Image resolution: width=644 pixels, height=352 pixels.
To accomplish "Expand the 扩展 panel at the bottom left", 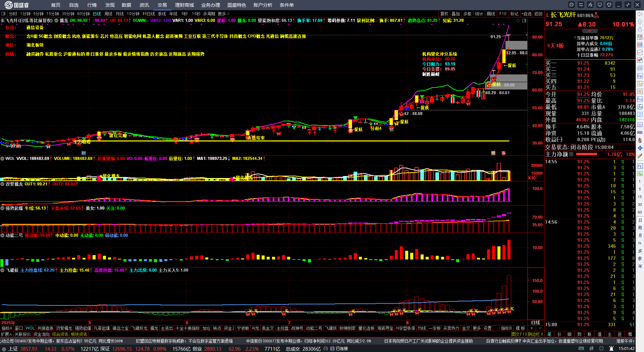I will (6, 334).
